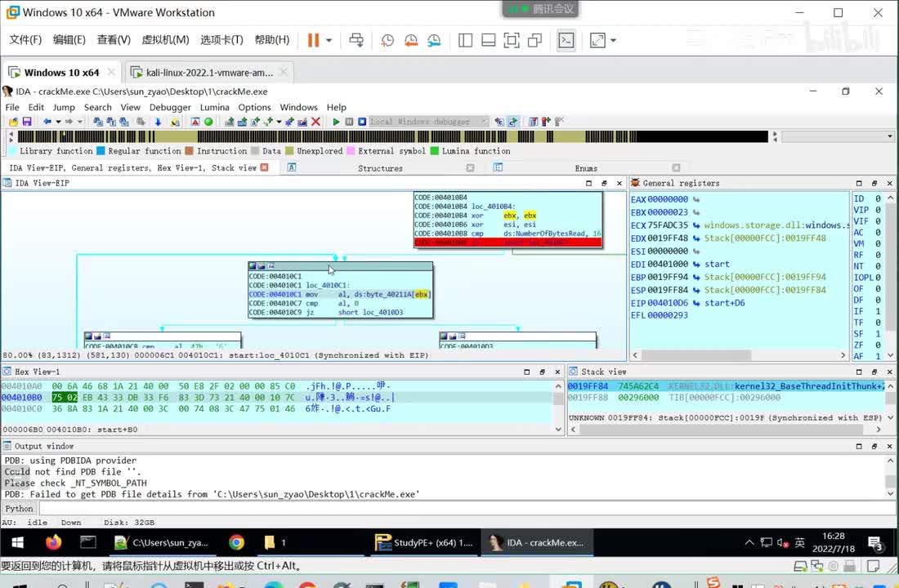Click the IDA open file icon
Image resolution: width=899 pixels, height=588 pixels.
click(x=13, y=122)
